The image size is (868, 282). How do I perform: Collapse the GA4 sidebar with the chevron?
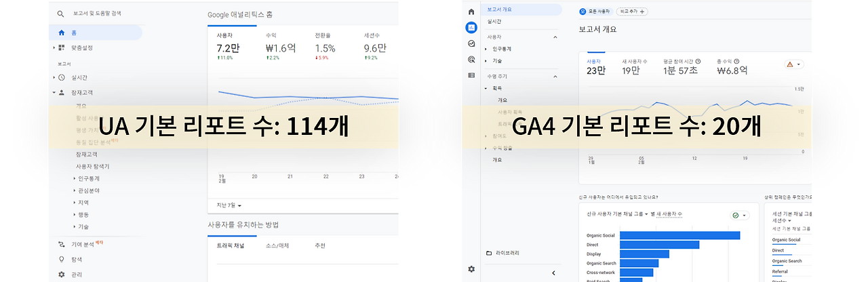pos(553,273)
